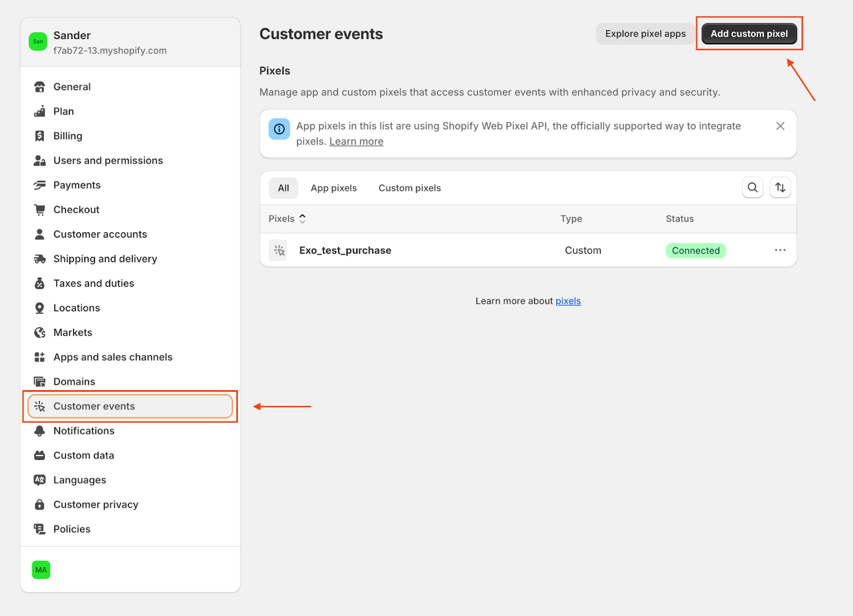Search the pixels list
This screenshot has width=853, height=616.
[x=752, y=188]
